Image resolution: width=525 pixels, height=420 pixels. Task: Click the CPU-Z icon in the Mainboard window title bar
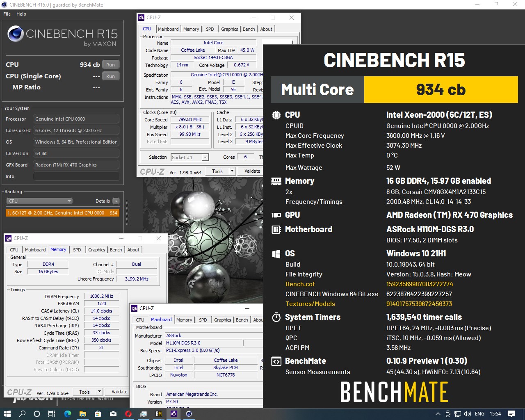[134, 308]
